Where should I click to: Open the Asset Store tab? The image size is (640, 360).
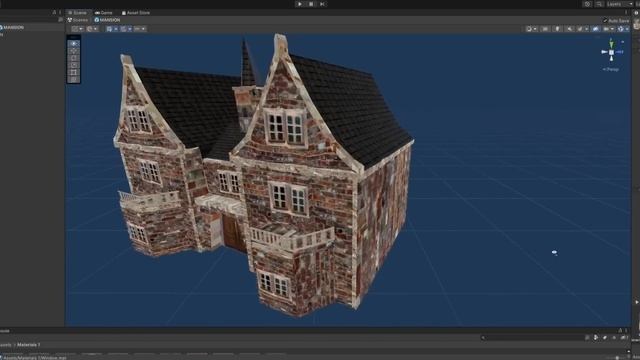point(136,13)
